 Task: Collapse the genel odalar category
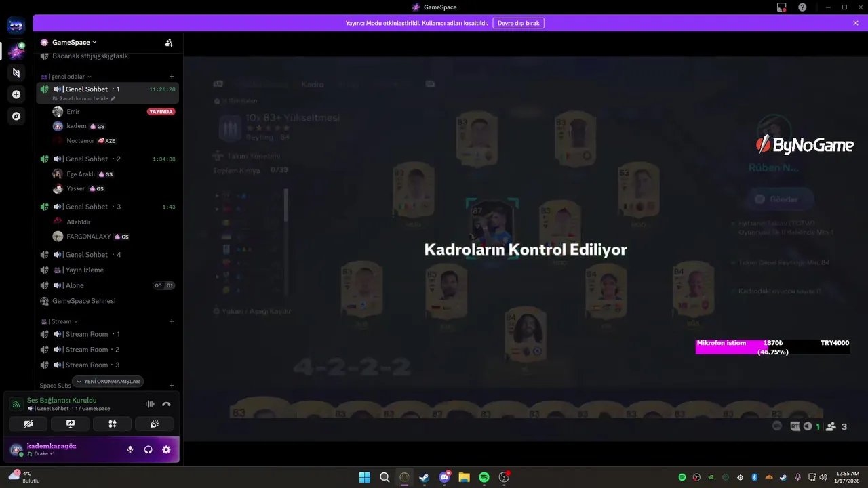(66, 77)
